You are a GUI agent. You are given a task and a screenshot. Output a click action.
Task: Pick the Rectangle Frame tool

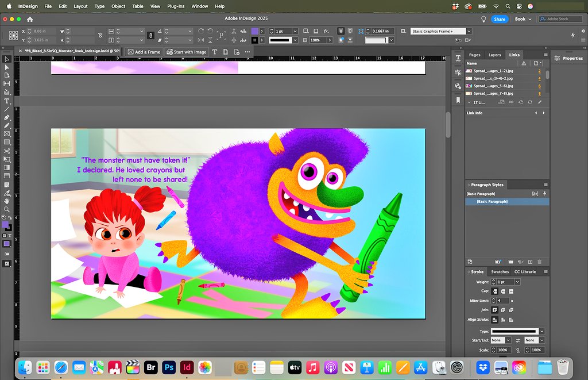(7, 134)
